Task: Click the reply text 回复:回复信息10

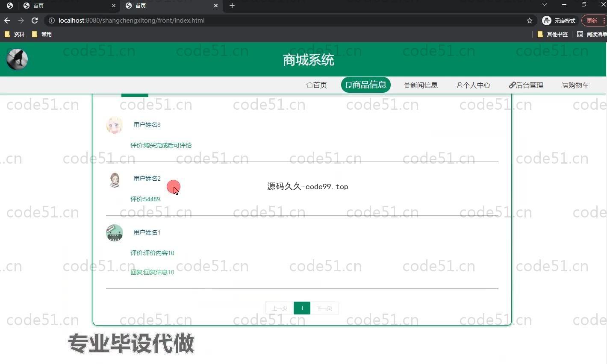Action: [153, 272]
